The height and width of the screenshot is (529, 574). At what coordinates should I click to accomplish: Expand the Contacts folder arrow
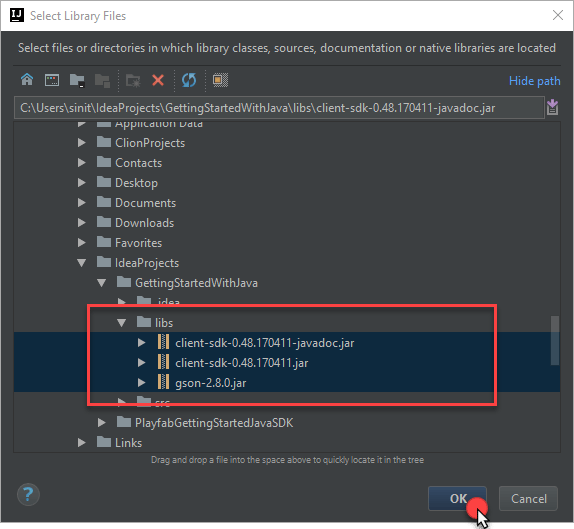(x=82, y=163)
